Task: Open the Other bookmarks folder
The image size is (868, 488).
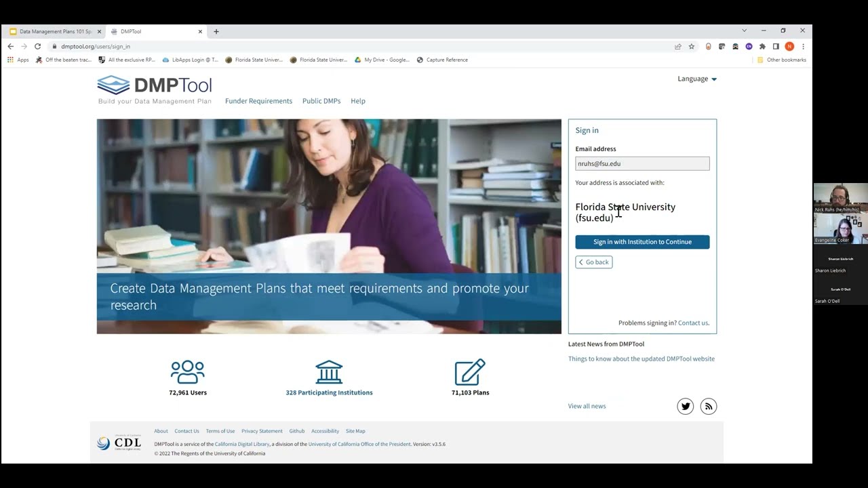Action: coord(782,60)
